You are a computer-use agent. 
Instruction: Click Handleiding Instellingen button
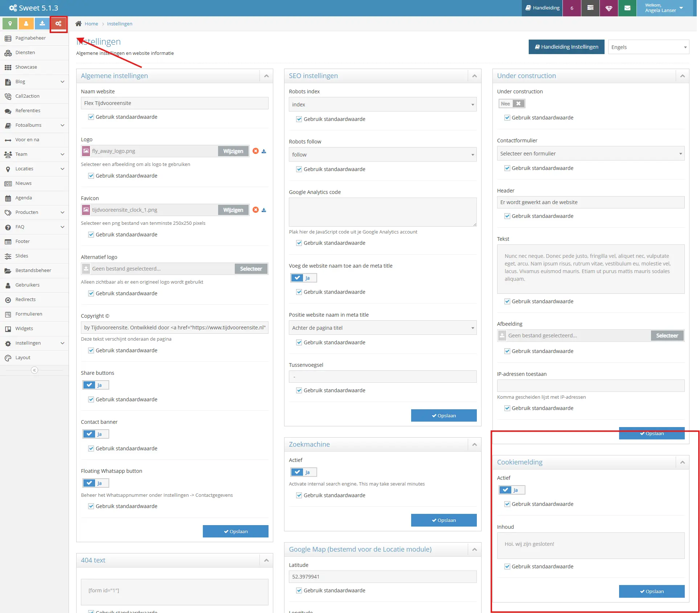click(566, 47)
